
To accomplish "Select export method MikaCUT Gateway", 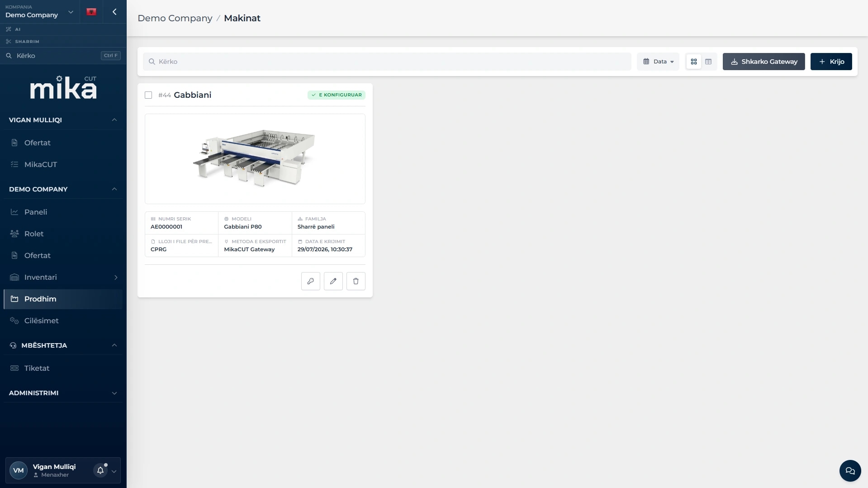I will (x=249, y=249).
